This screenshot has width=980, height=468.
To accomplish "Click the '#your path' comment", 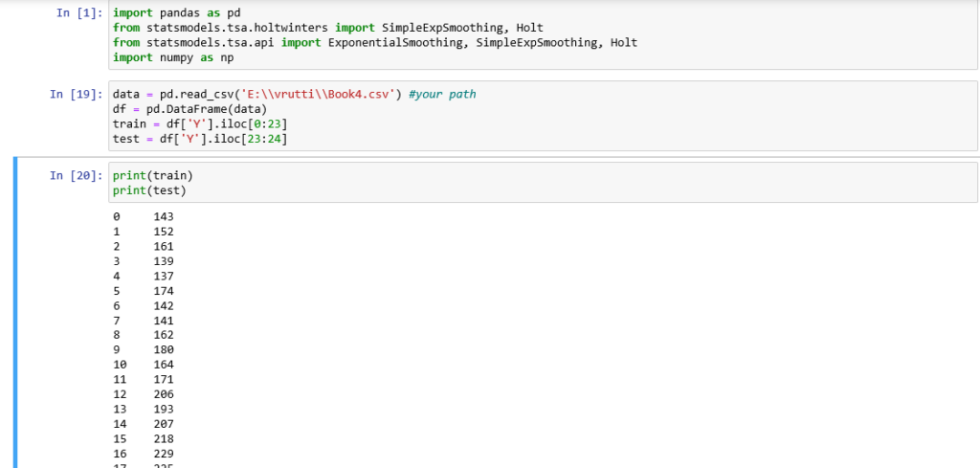I will tap(442, 95).
